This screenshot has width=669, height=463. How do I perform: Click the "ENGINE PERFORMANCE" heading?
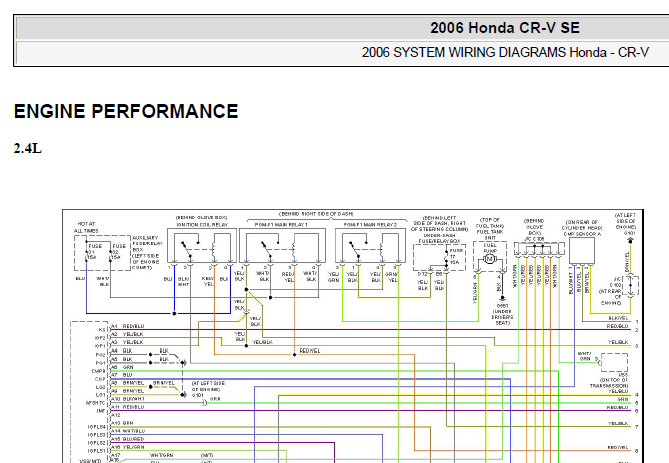click(126, 111)
